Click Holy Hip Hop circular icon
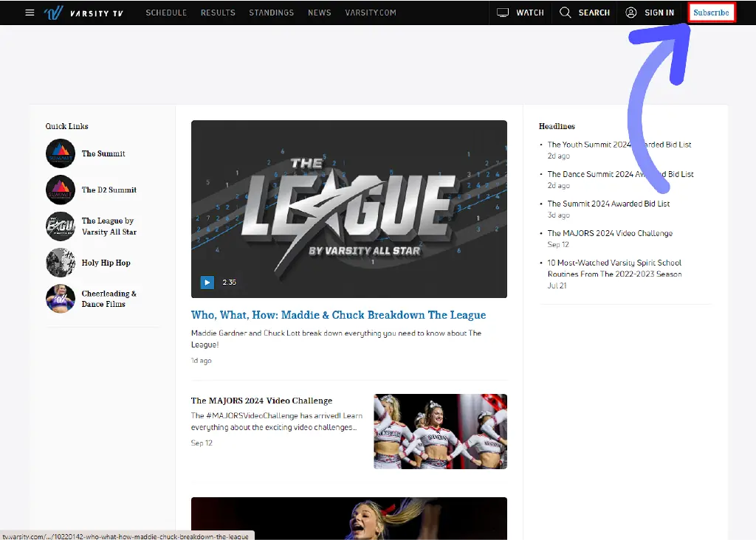This screenshot has height=540, width=756. click(61, 263)
